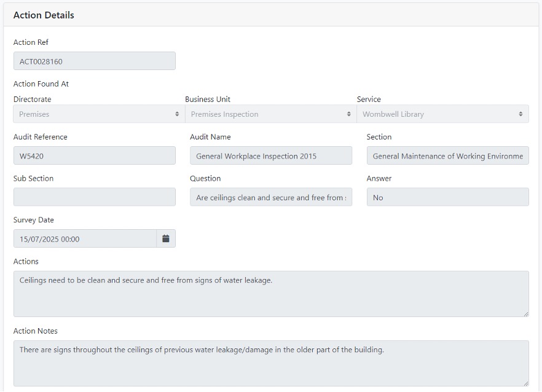Click the Survey Date label
The height and width of the screenshot is (392, 542).
tap(33, 220)
